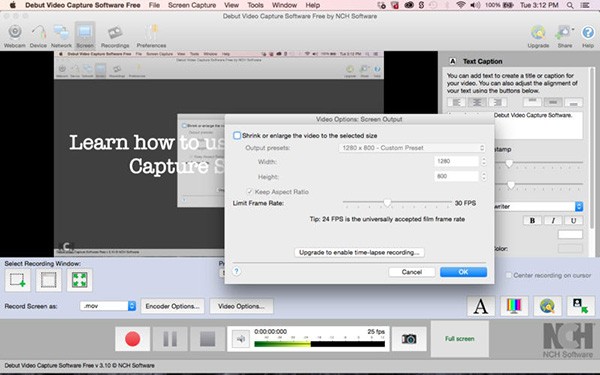Stop the recording
This screenshot has width=600, height=375.
pyautogui.click(x=207, y=339)
